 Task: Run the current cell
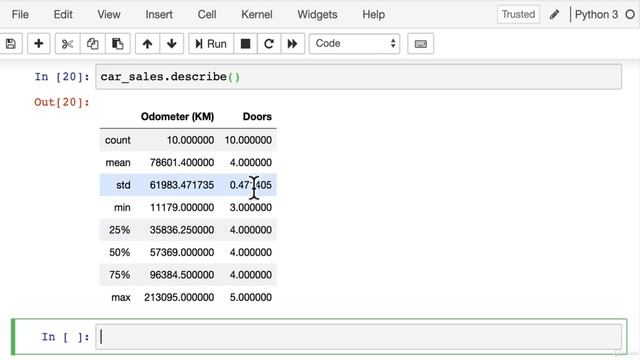pyautogui.click(x=211, y=44)
